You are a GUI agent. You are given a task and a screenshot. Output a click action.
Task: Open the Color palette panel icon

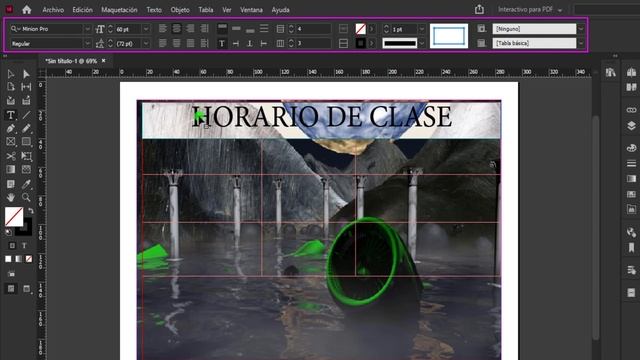click(x=631, y=148)
